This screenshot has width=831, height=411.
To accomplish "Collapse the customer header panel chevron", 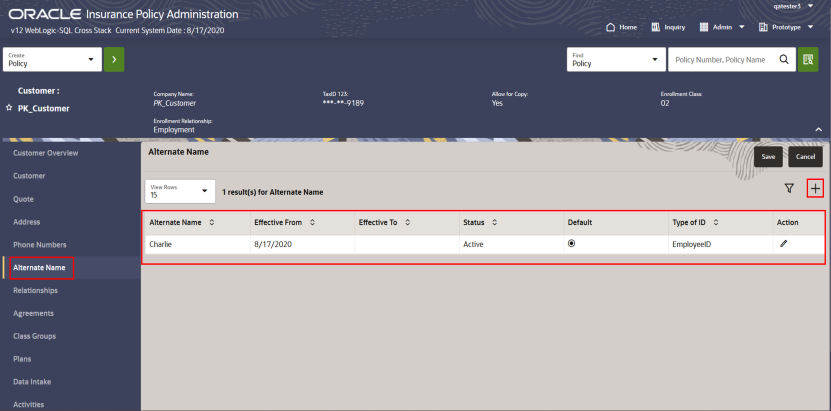I will point(819,129).
